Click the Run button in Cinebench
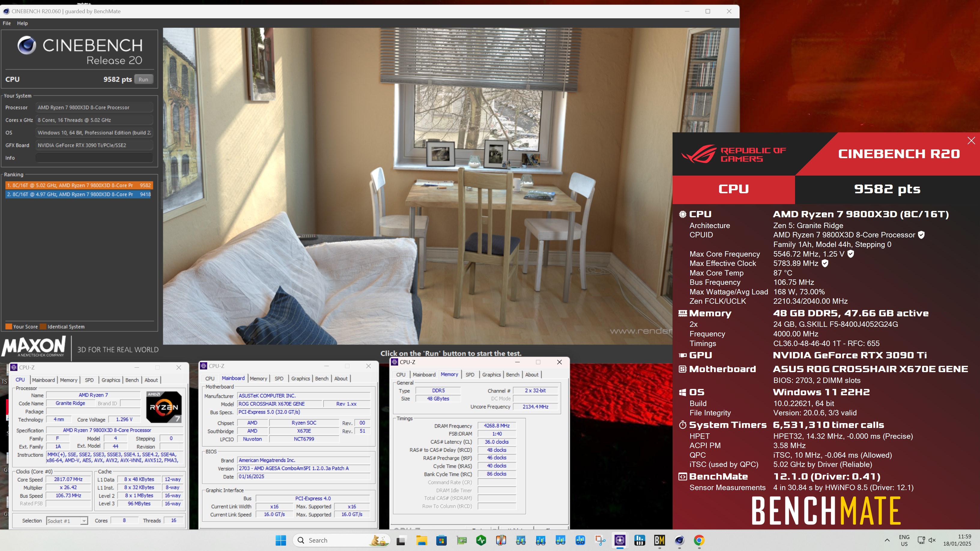The height and width of the screenshot is (551, 980). (144, 80)
